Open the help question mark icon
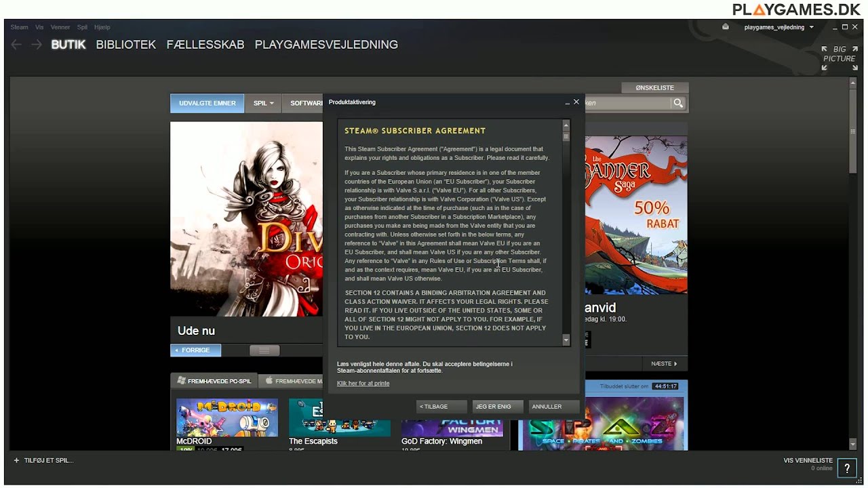Viewport: 868px width, 488px height. click(846, 468)
